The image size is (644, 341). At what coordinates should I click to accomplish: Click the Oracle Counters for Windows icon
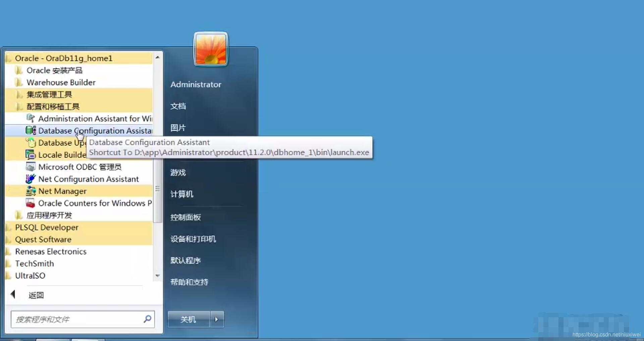point(31,203)
